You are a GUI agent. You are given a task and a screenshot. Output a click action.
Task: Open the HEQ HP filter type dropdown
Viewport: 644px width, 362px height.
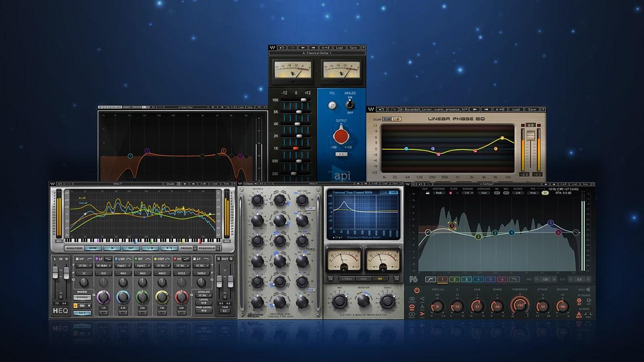(x=84, y=265)
